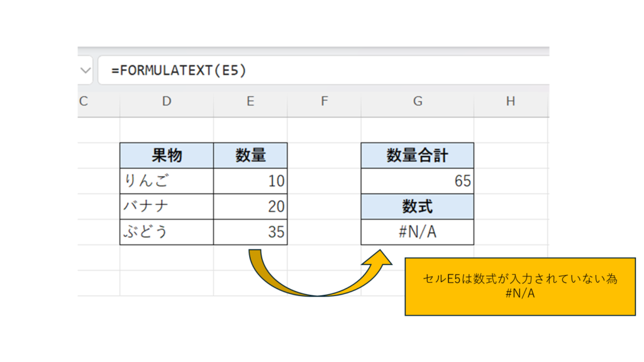Open the name box dropdown chevron
This screenshot has width=644, height=362.
(85, 70)
